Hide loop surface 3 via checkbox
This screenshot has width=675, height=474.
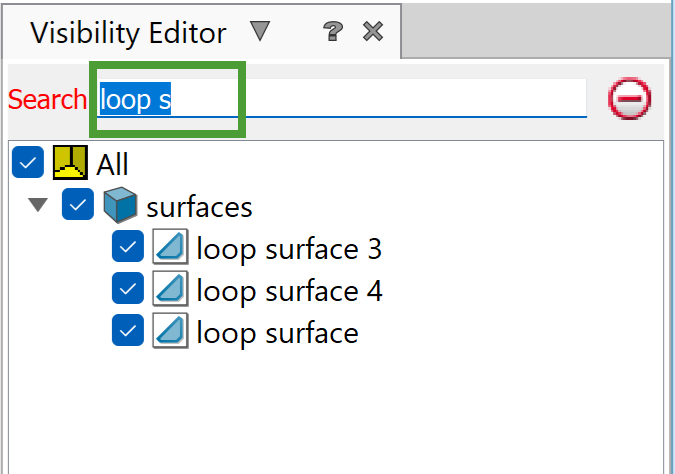(x=128, y=248)
